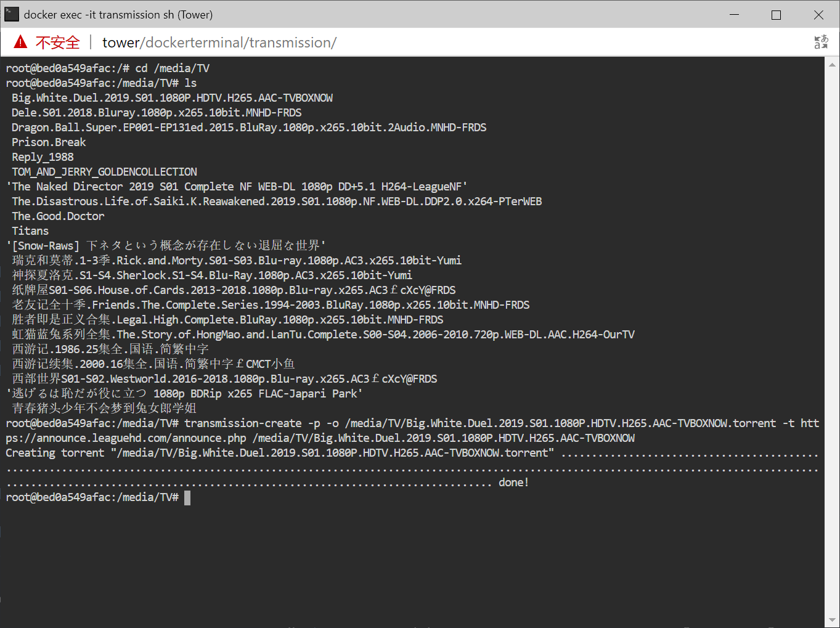This screenshot has width=840, height=628.
Task: Click the scrollbar down arrow
Action: pos(832,621)
